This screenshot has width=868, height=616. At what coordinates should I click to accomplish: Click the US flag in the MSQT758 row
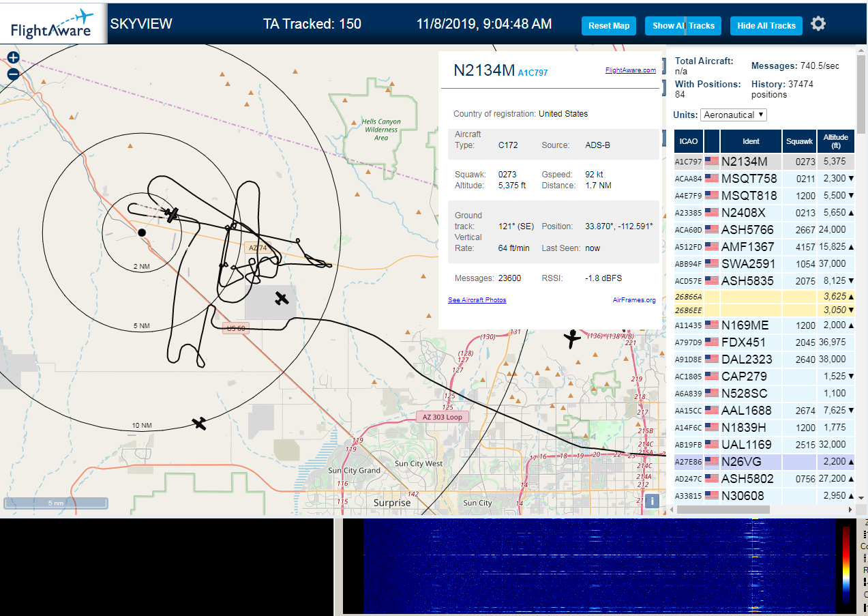[712, 179]
